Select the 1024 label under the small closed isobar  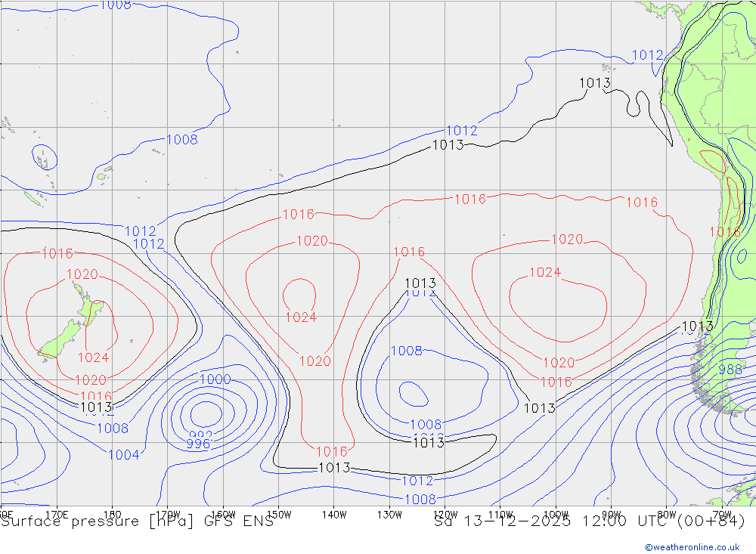pyautogui.click(x=301, y=317)
